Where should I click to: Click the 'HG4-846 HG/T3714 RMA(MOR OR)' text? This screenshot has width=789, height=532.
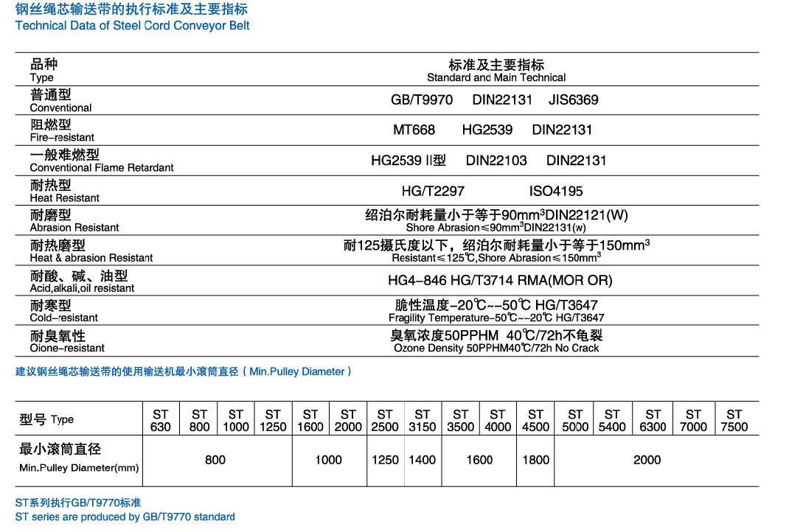point(500,281)
